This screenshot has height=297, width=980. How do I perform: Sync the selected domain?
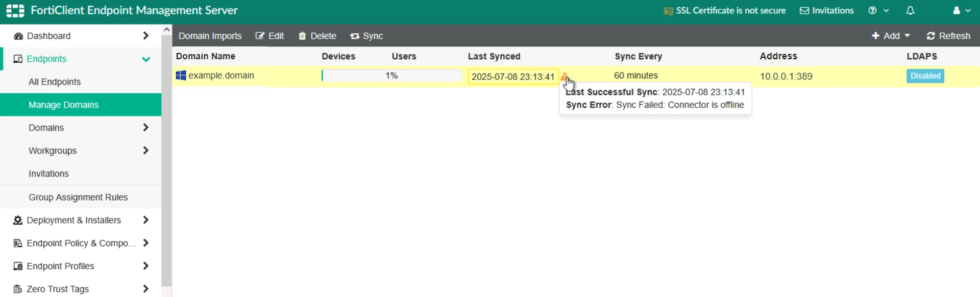pos(366,36)
